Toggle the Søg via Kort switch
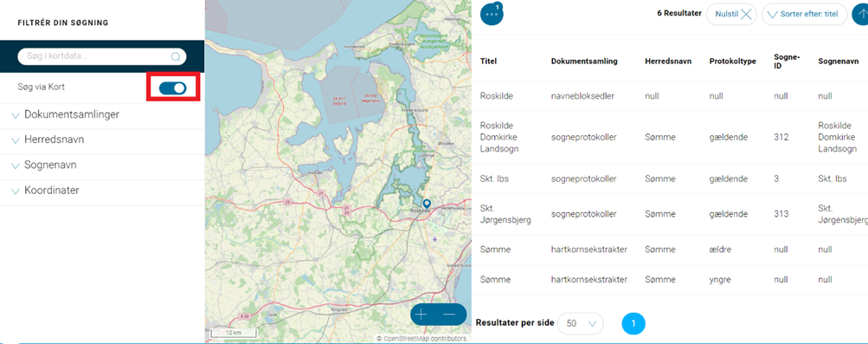Screen dimensions: 868x344 click(172, 88)
